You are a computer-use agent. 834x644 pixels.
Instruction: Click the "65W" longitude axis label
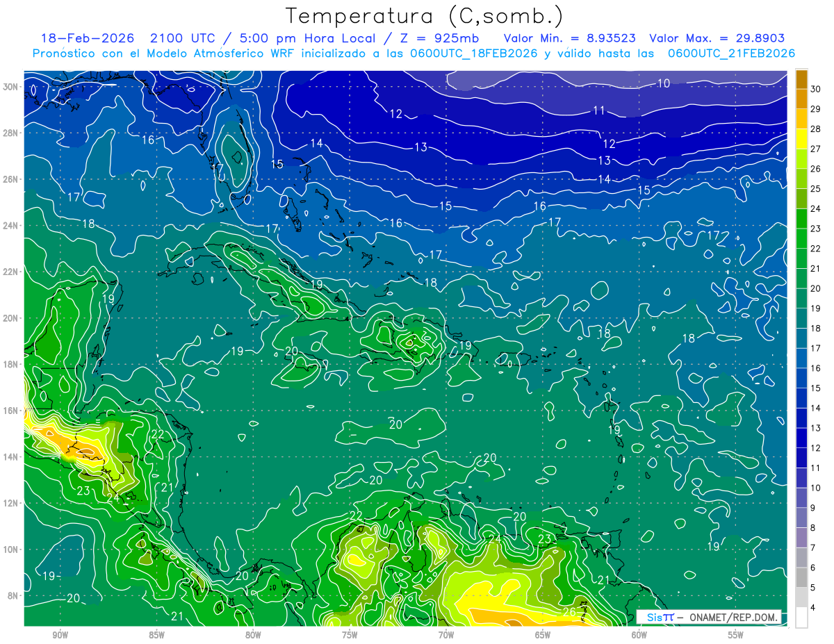point(543,635)
